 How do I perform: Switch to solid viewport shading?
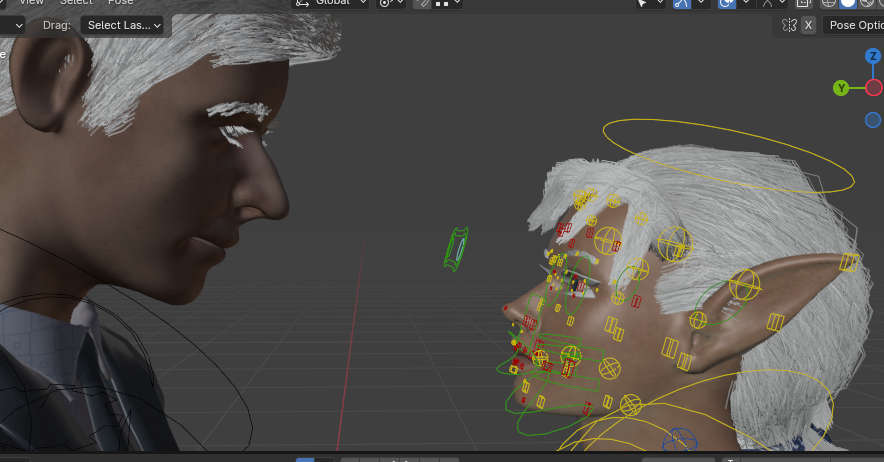pos(848,3)
